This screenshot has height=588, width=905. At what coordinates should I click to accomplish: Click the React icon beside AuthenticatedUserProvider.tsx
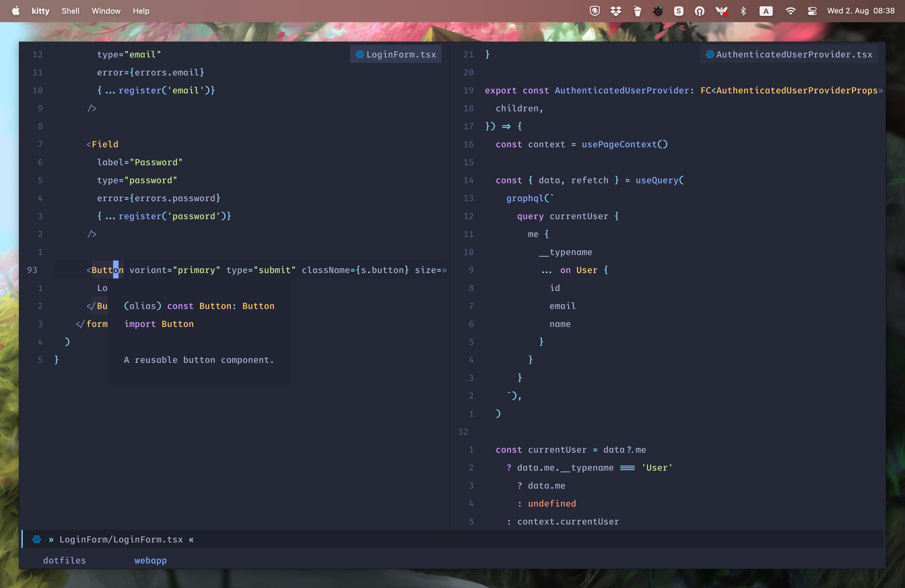(x=710, y=54)
